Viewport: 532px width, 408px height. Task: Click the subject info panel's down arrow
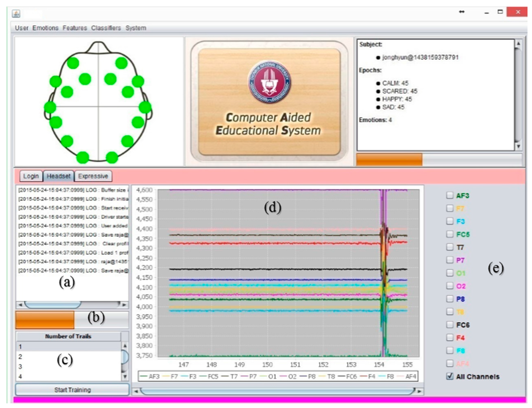[518, 147]
